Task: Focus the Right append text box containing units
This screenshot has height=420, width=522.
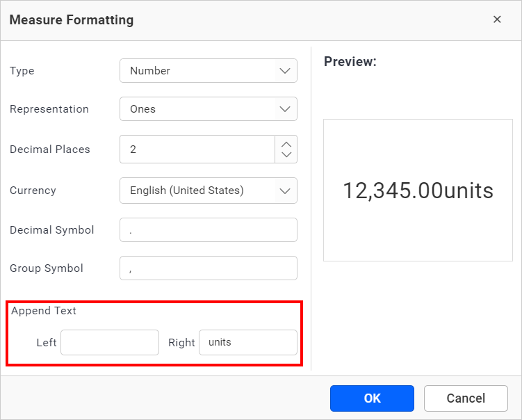Action: tap(247, 343)
